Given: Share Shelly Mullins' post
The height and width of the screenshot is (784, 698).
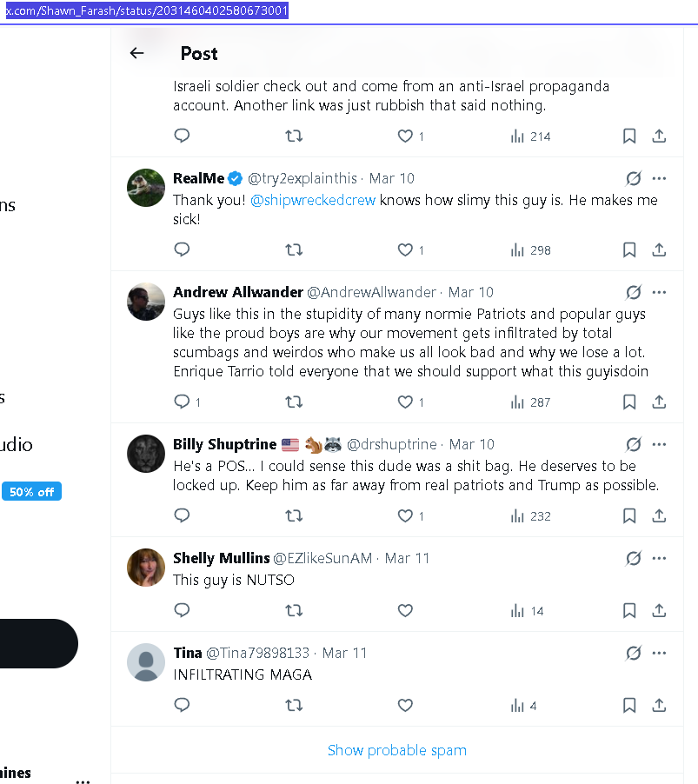Looking at the screenshot, I should click(x=659, y=611).
